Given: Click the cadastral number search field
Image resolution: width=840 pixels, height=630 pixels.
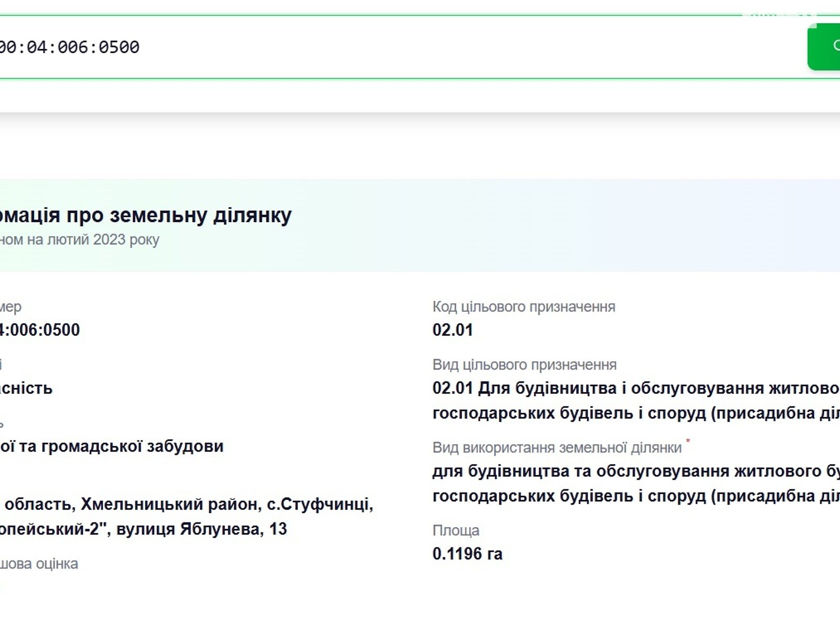Looking at the screenshot, I should [367, 47].
